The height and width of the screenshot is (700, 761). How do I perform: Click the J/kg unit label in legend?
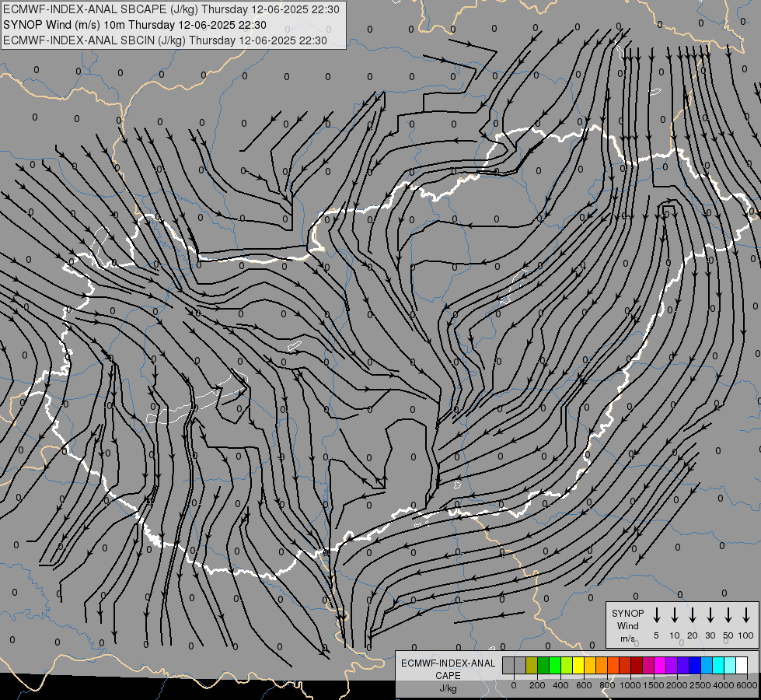pos(448,688)
